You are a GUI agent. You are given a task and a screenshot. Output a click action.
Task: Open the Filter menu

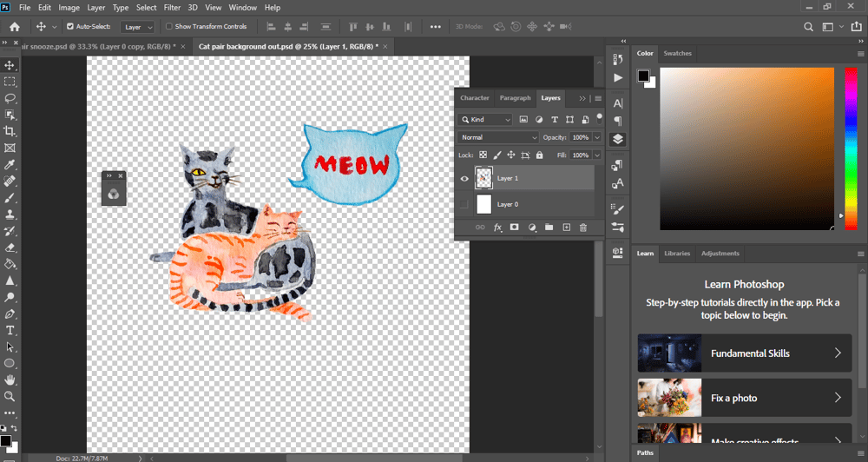[172, 8]
